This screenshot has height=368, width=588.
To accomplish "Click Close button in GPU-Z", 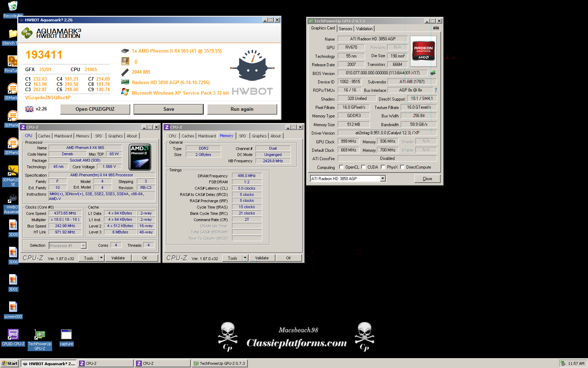I will point(427,179).
